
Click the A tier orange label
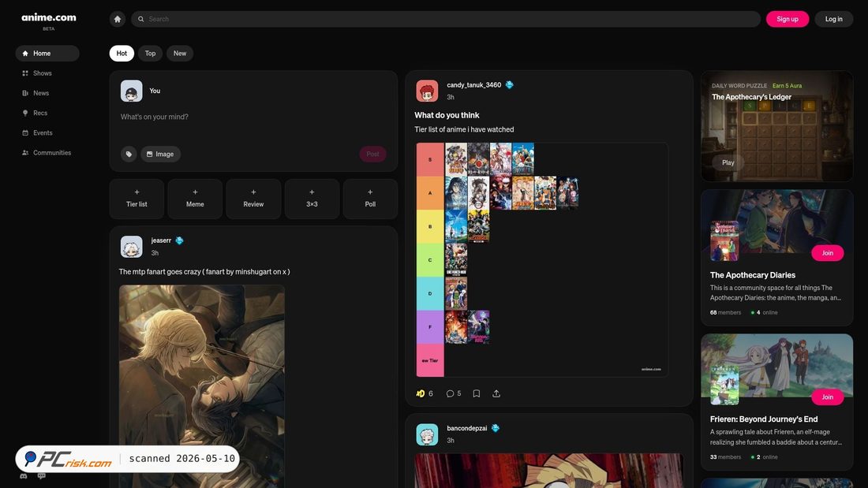[x=430, y=193]
